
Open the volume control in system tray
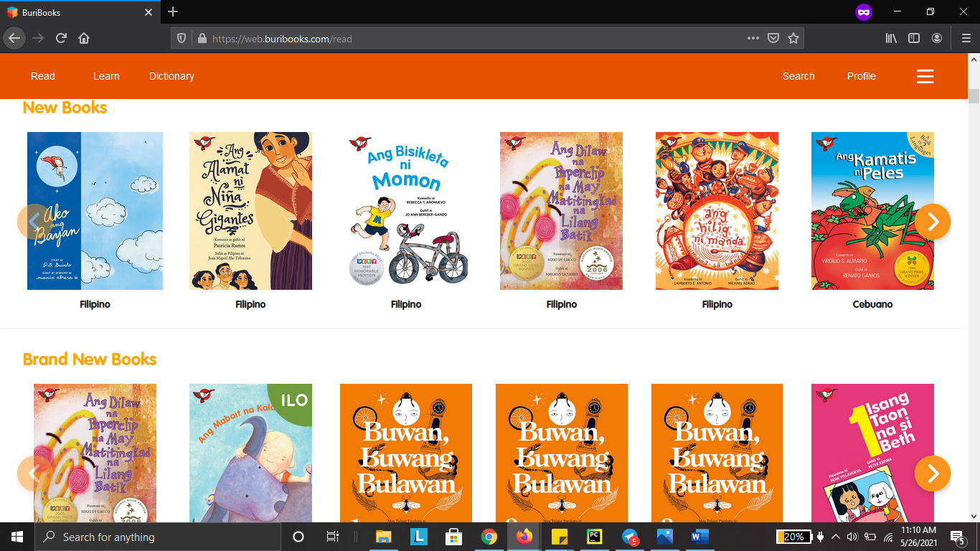(x=852, y=537)
